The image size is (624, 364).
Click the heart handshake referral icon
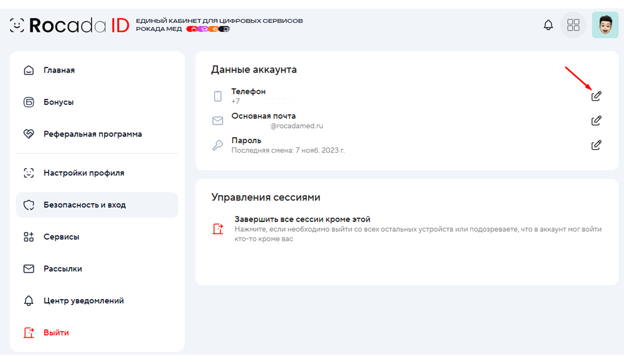click(28, 134)
